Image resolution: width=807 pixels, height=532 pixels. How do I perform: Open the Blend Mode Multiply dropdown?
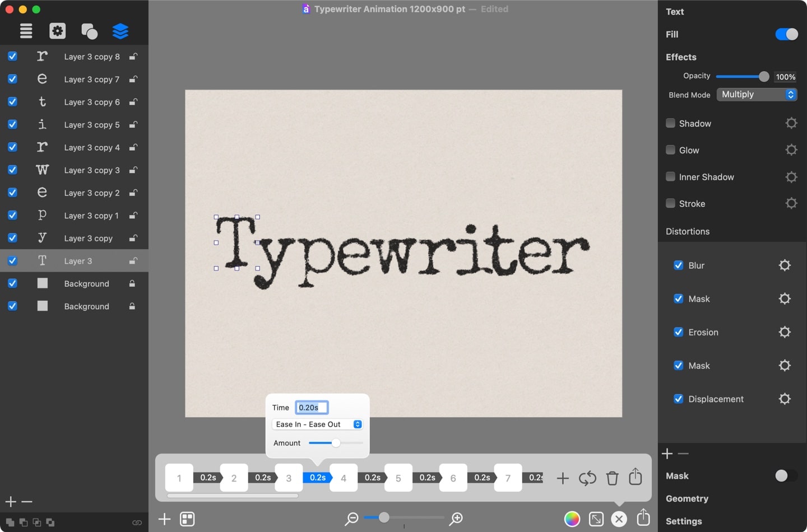757,95
